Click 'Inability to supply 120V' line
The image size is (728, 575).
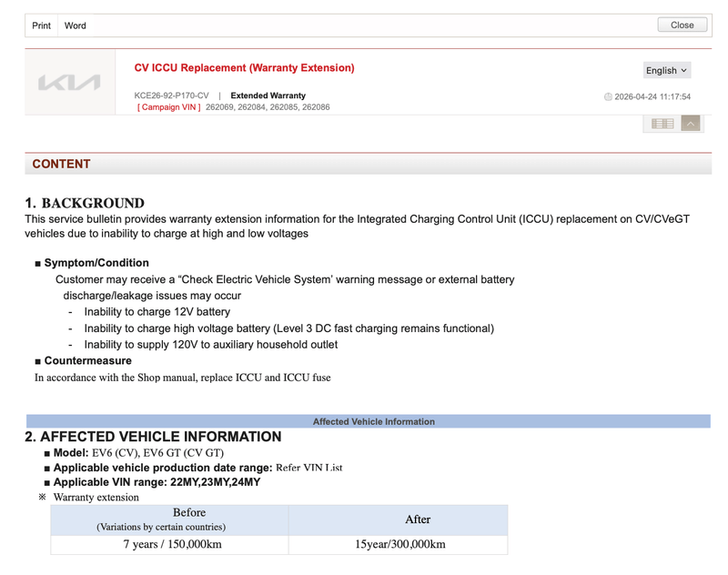click(211, 345)
